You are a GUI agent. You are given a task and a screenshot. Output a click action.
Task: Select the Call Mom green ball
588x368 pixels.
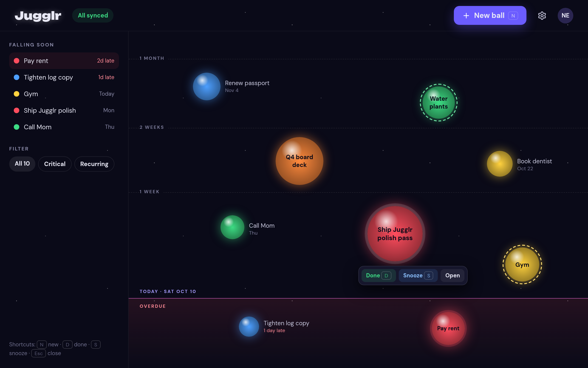tap(232, 227)
